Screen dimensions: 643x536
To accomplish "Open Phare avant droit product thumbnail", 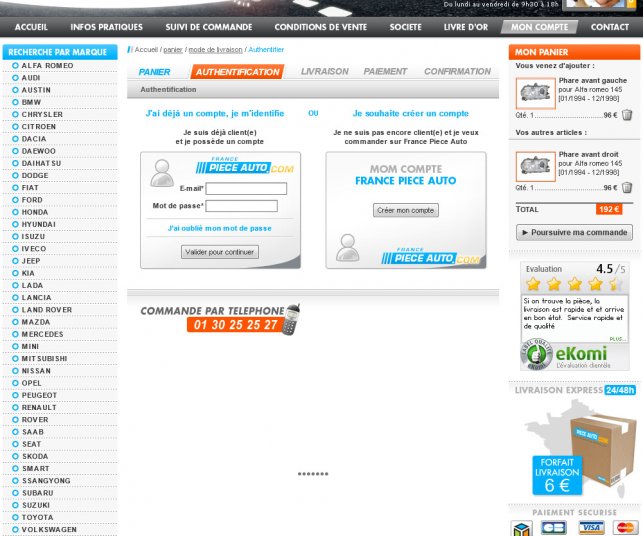I will pos(536,166).
